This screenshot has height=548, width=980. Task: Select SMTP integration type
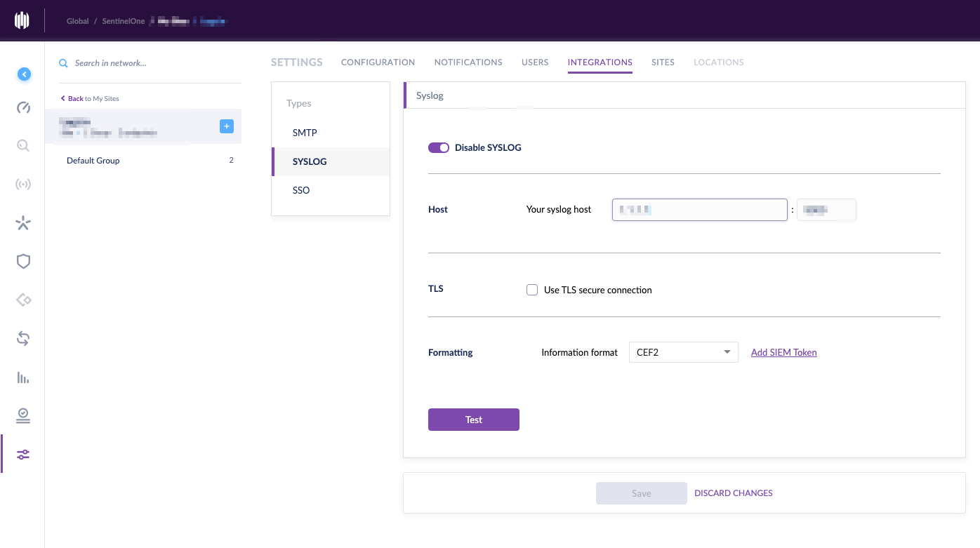305,133
